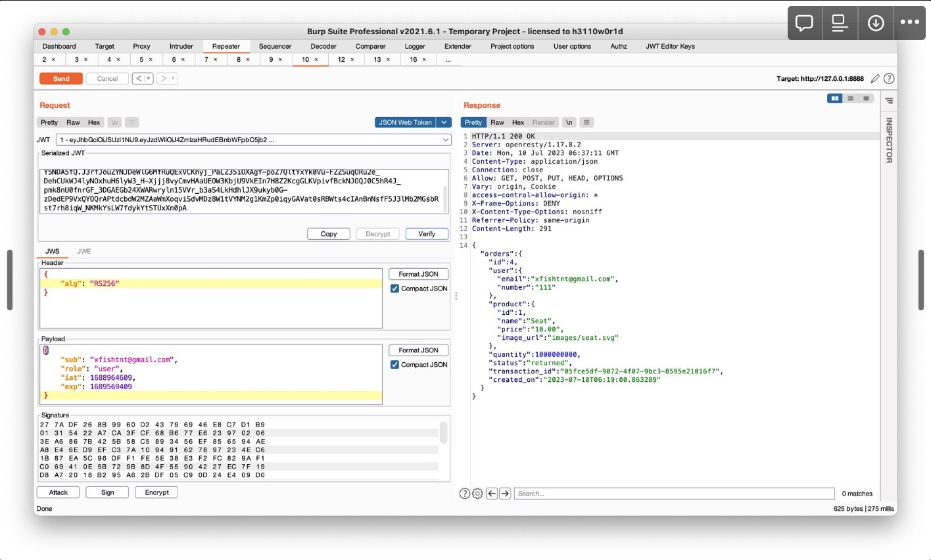Click the Header JSON editor

(211, 298)
